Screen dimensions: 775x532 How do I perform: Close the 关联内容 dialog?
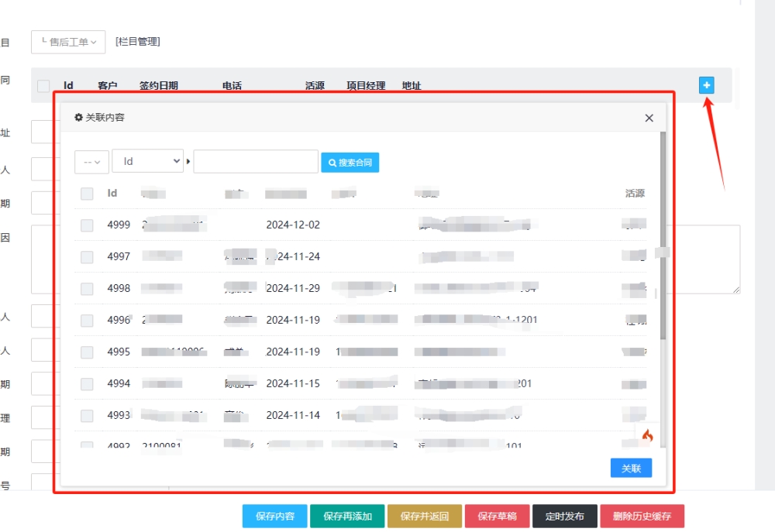pos(649,118)
